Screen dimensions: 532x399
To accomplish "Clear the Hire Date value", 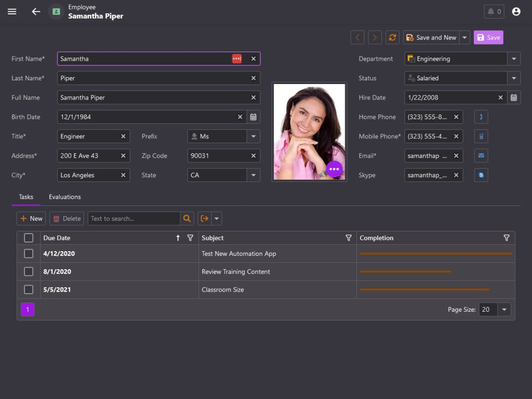I will point(500,97).
